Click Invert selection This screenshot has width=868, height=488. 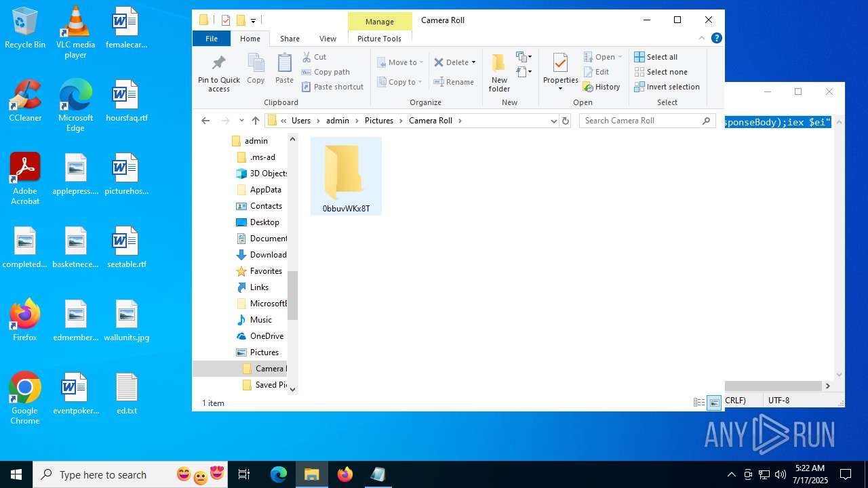[667, 87]
